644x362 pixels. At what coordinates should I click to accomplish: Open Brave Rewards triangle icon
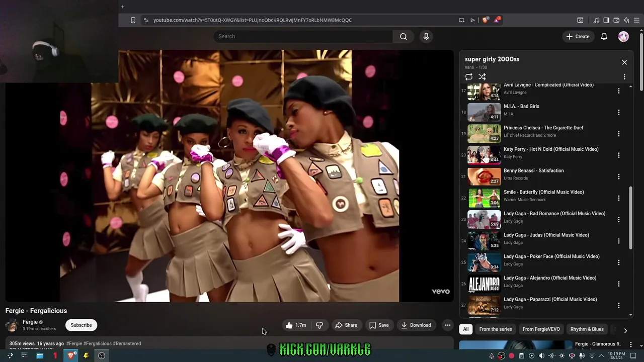coord(497,20)
